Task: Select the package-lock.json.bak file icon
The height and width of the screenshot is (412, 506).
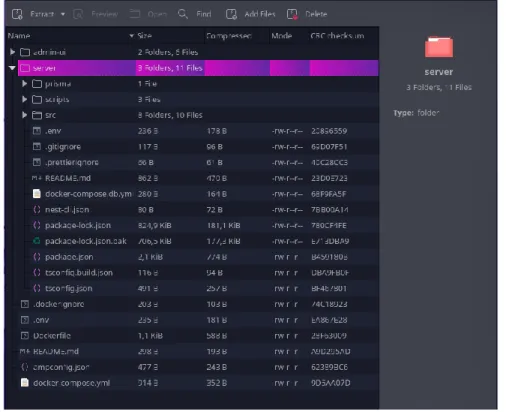Action: (37, 241)
